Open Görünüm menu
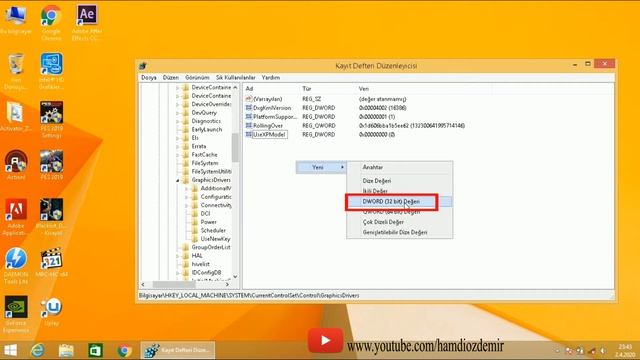The height and width of the screenshot is (360, 640). [x=197, y=78]
